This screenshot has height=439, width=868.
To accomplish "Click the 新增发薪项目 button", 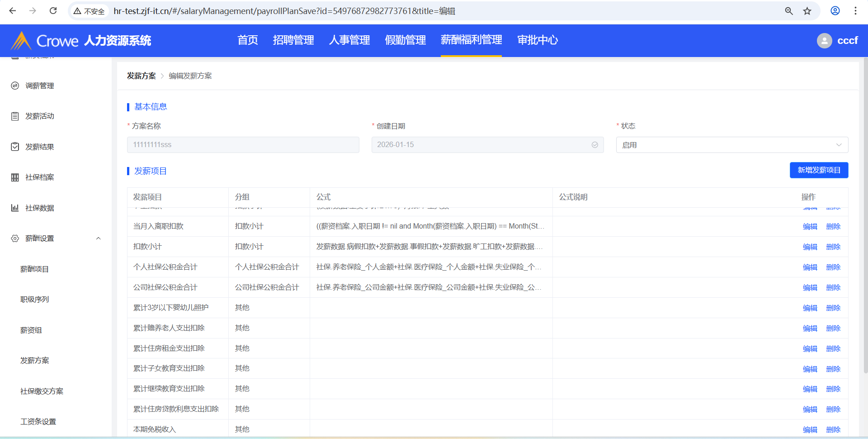I will (x=818, y=170).
